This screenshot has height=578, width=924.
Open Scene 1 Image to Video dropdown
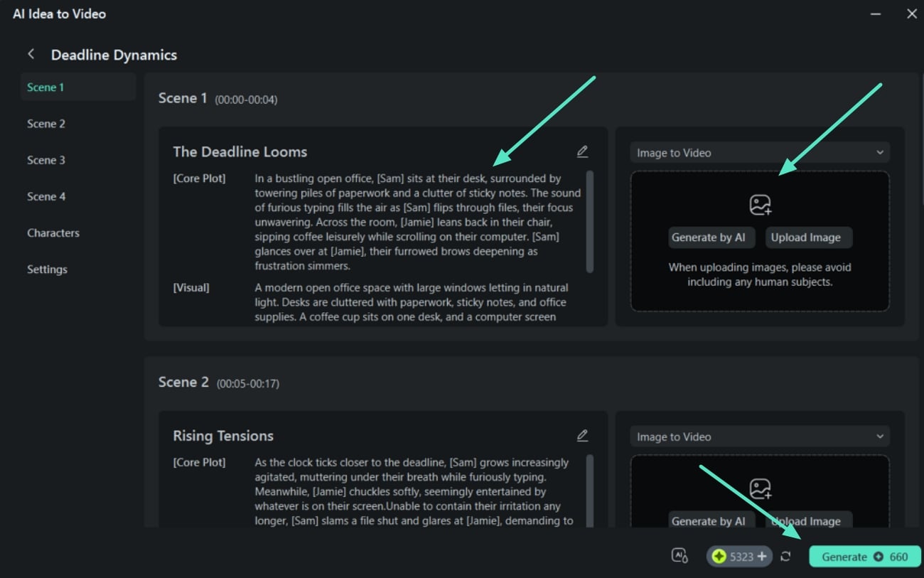[760, 153]
